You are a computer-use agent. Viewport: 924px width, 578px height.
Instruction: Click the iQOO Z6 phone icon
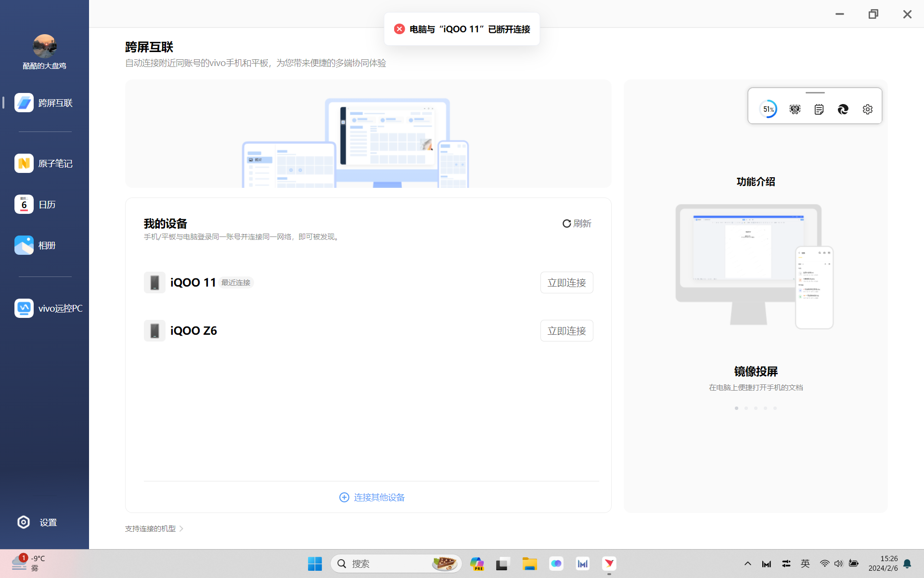pyautogui.click(x=154, y=331)
